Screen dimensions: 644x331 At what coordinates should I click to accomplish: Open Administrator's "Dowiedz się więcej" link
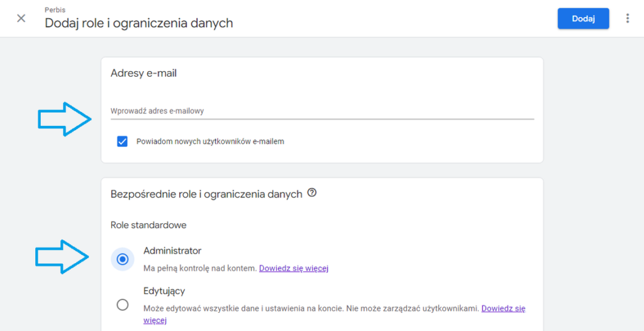(x=294, y=268)
